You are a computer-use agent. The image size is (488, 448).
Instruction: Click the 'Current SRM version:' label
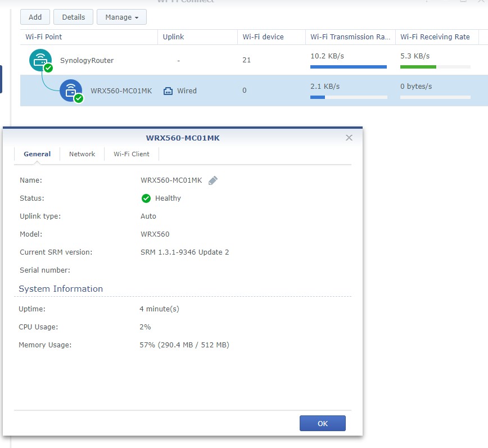click(56, 252)
